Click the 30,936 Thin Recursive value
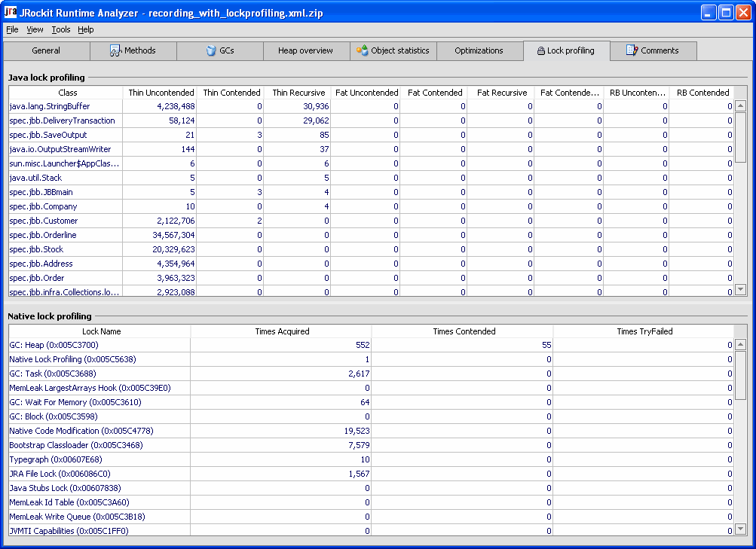This screenshot has height=549, width=756. 316,106
